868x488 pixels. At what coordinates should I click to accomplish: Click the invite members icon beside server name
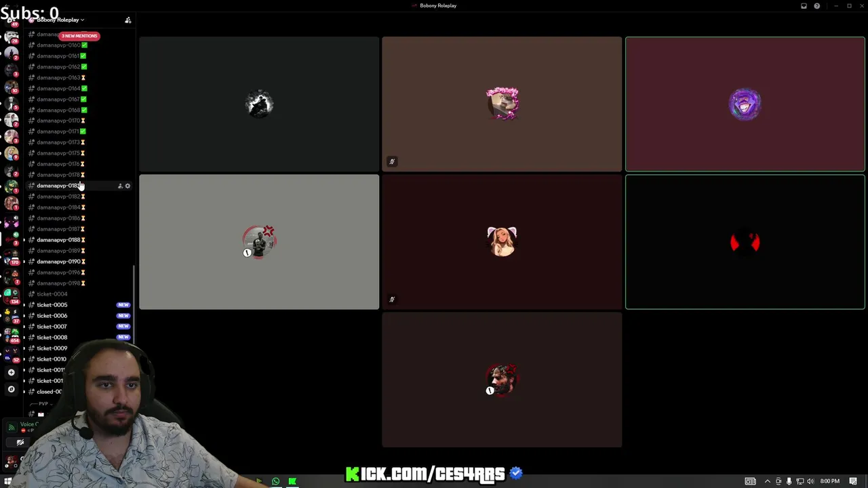pyautogui.click(x=127, y=20)
